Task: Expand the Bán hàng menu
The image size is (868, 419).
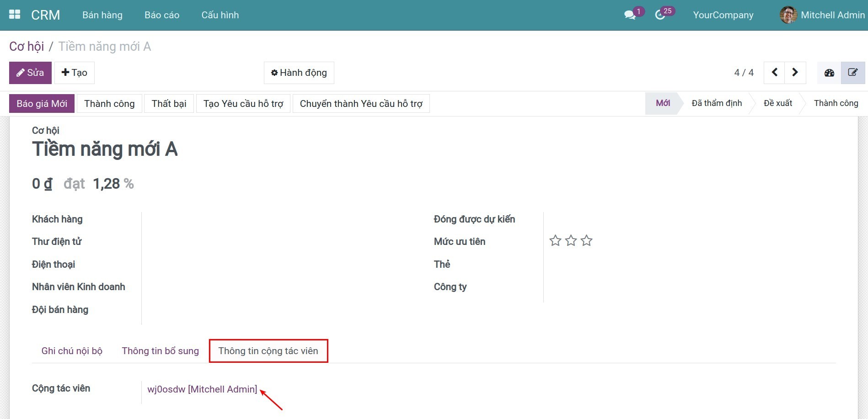Action: (102, 15)
